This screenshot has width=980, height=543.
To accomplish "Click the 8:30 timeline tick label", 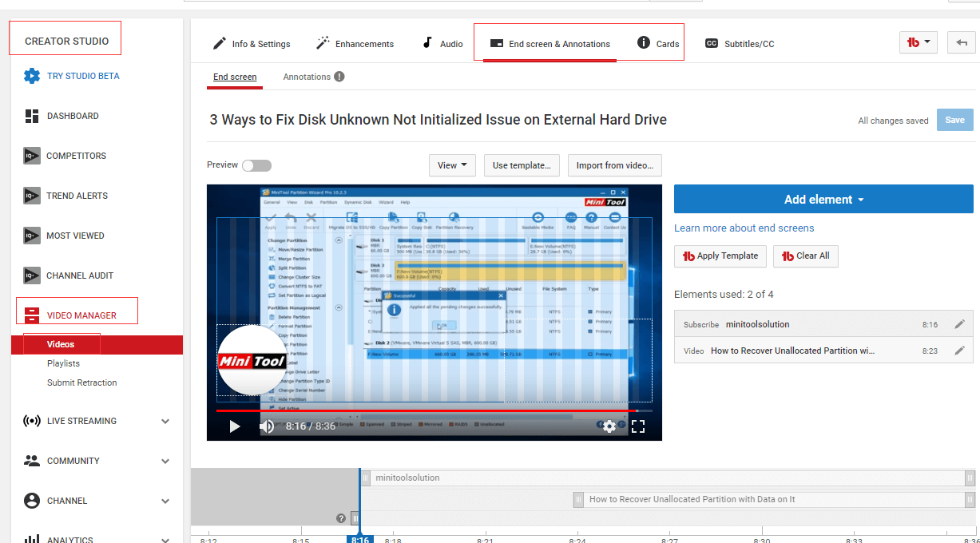I will [x=762, y=540].
